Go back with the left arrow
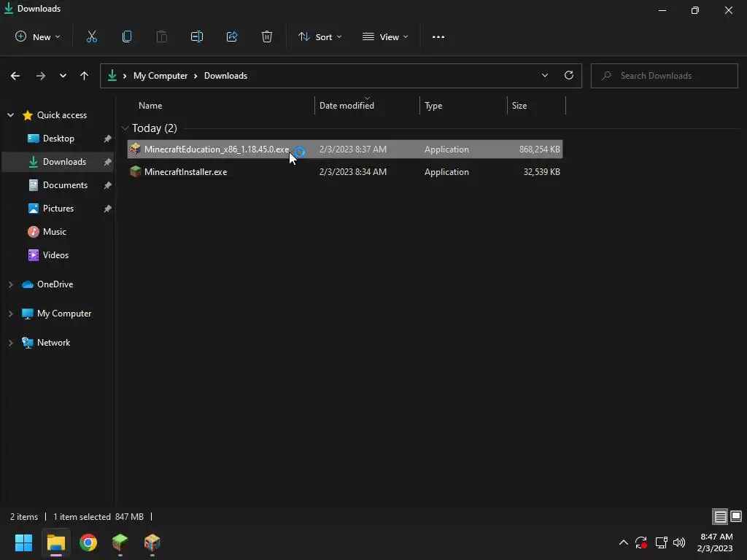The height and width of the screenshot is (560, 747). point(15,76)
